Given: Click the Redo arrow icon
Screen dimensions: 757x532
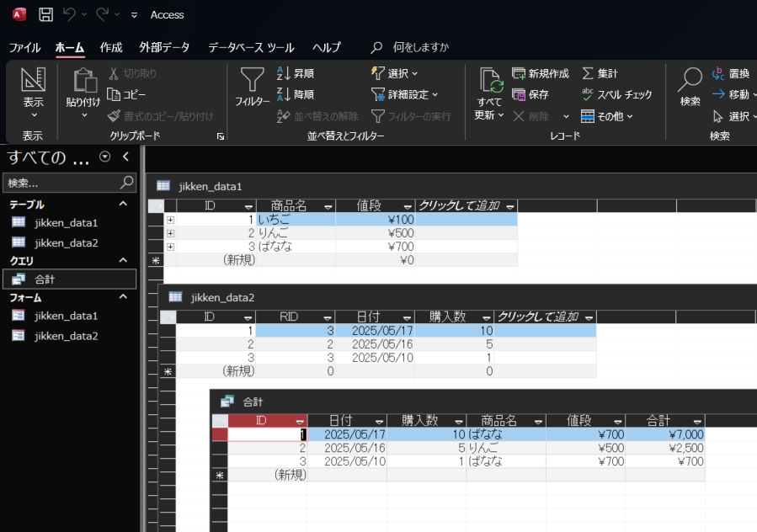Looking at the screenshot, I should (x=103, y=14).
